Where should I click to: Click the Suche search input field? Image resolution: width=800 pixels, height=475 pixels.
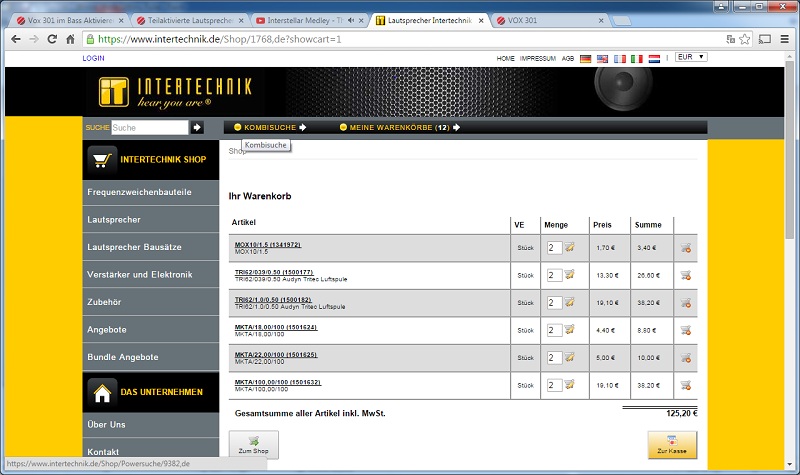pyautogui.click(x=150, y=128)
